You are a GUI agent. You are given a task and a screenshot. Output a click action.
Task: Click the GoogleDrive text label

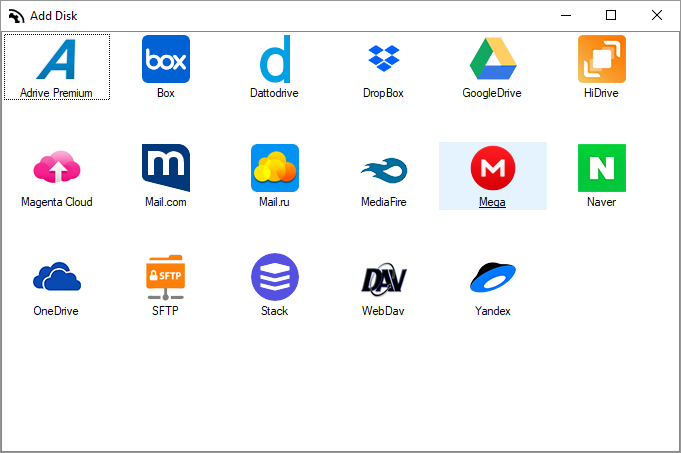click(x=492, y=93)
